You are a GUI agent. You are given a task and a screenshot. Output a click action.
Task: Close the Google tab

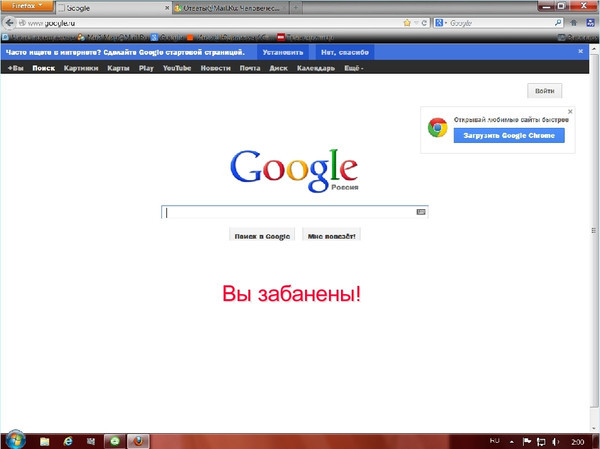tap(167, 8)
